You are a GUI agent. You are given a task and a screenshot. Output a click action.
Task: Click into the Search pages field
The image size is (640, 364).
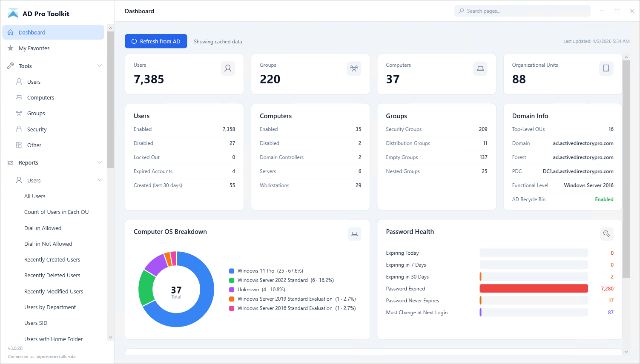click(x=522, y=11)
